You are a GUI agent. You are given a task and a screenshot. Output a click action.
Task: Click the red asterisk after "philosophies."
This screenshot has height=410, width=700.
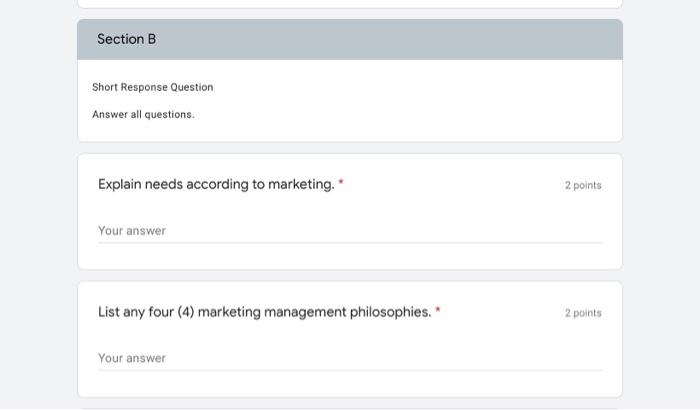pyautogui.click(x=438, y=311)
